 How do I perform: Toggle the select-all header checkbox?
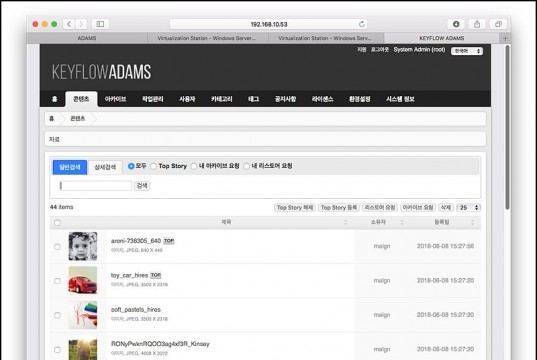coord(58,223)
